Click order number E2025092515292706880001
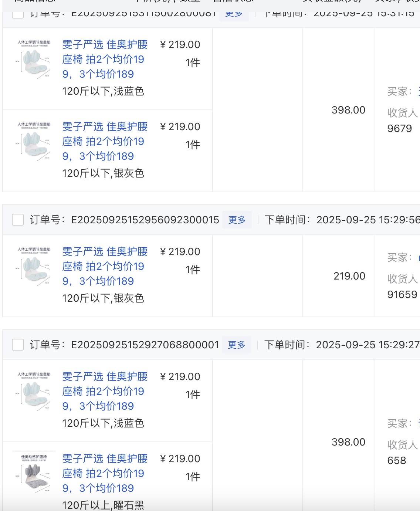420x511 pixels. coord(145,345)
